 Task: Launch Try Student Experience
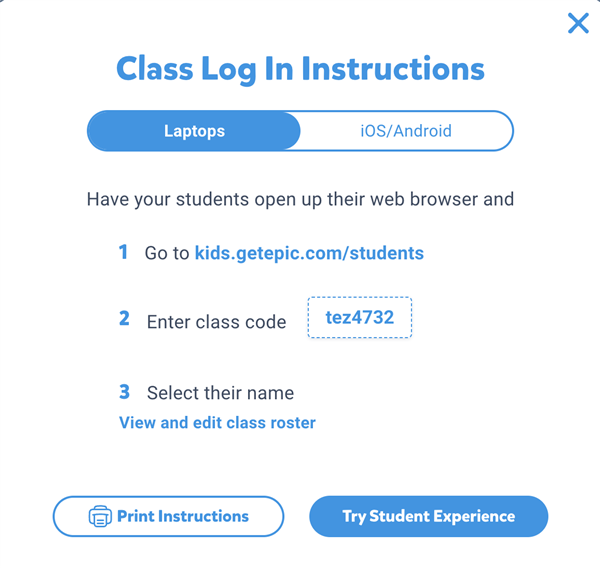pos(429,516)
